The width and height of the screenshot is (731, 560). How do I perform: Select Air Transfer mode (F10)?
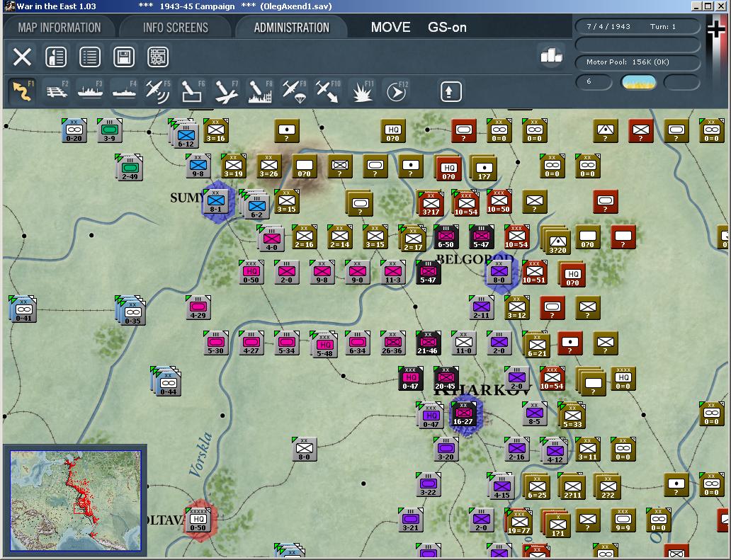(328, 91)
